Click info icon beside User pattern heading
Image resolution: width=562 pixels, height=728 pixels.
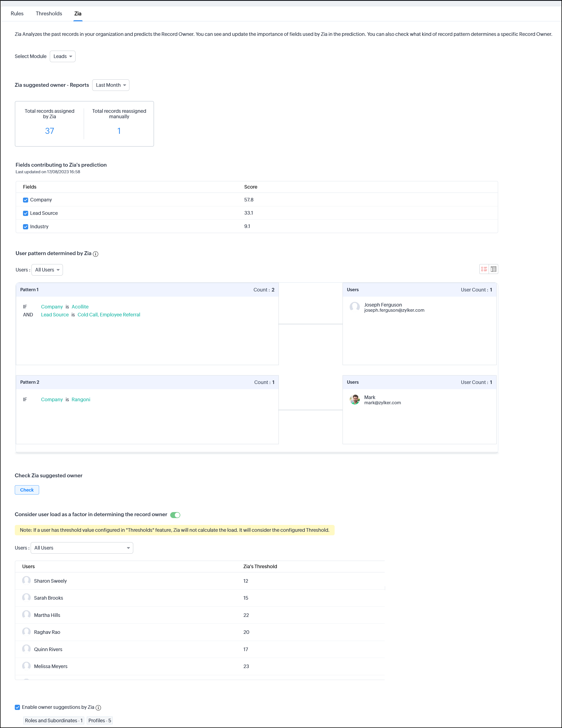[x=96, y=254]
